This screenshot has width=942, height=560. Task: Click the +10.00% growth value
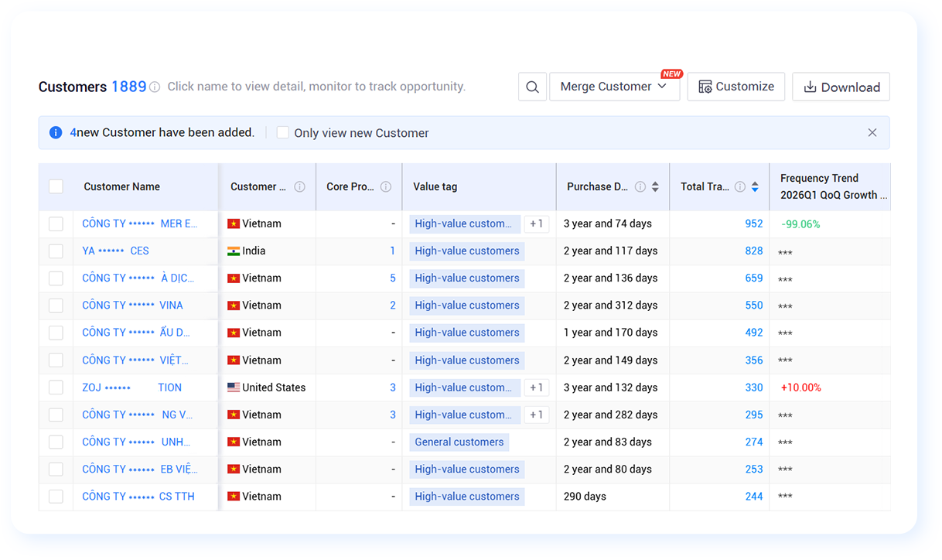pyautogui.click(x=801, y=388)
